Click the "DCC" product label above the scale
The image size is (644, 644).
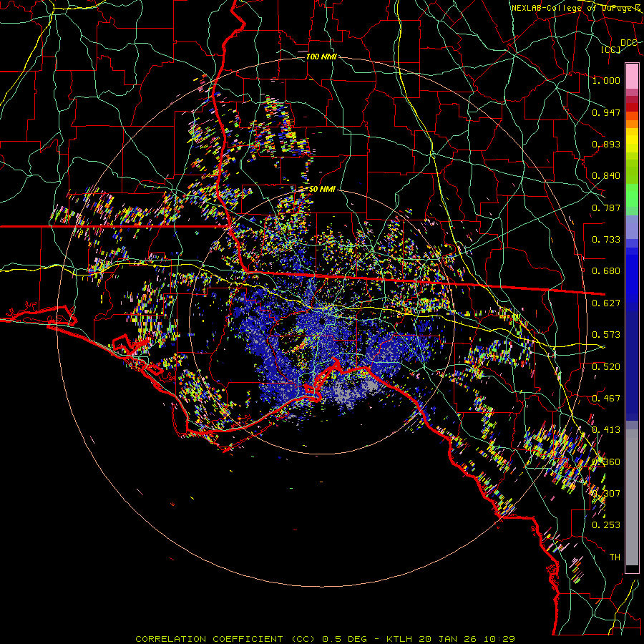pos(628,43)
